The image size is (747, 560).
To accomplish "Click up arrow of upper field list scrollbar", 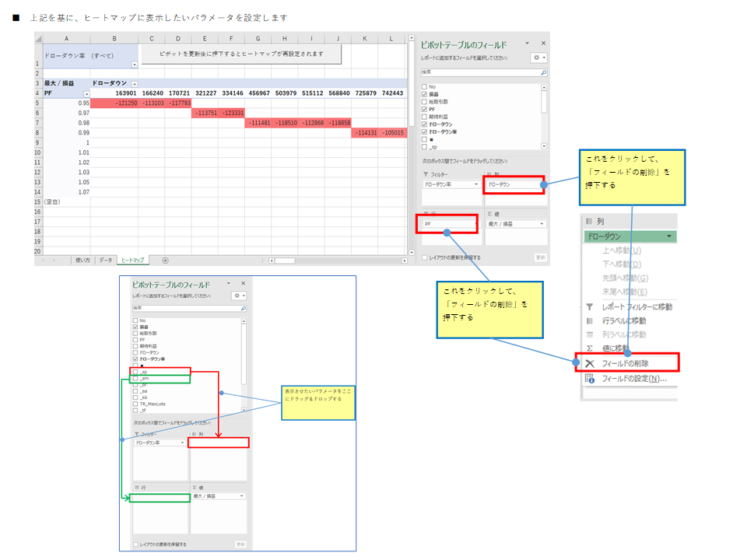I will click(544, 88).
